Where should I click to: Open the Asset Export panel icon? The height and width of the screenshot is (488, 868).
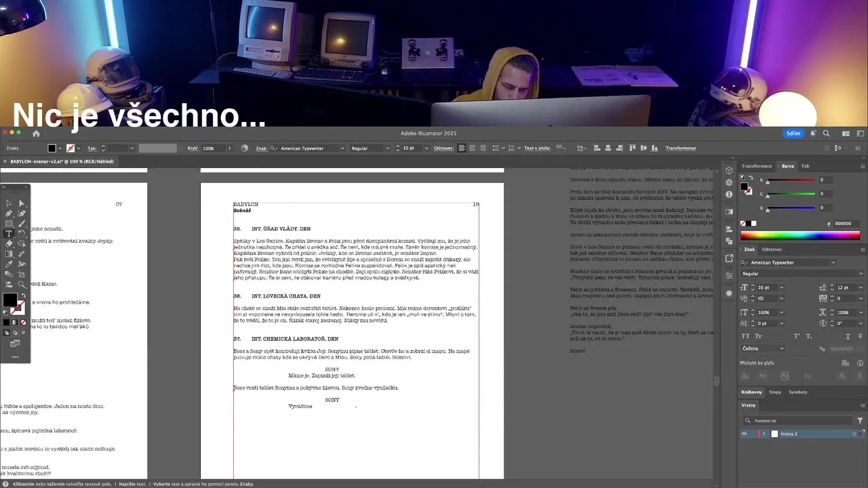(729, 258)
